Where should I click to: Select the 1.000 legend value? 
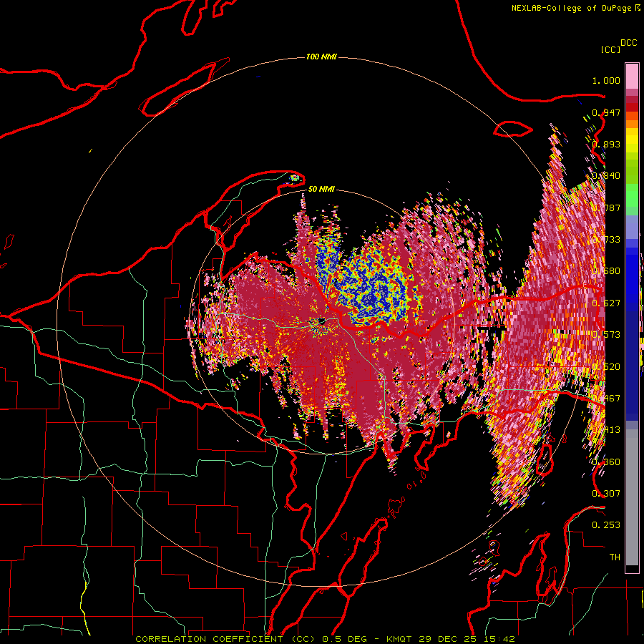pyautogui.click(x=606, y=80)
